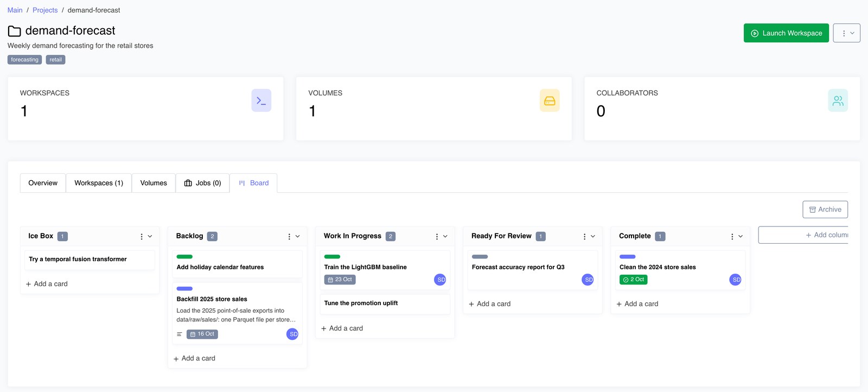Viewport: 868px width, 392px height.
Task: Open the Complete column options menu
Action: 736,236
